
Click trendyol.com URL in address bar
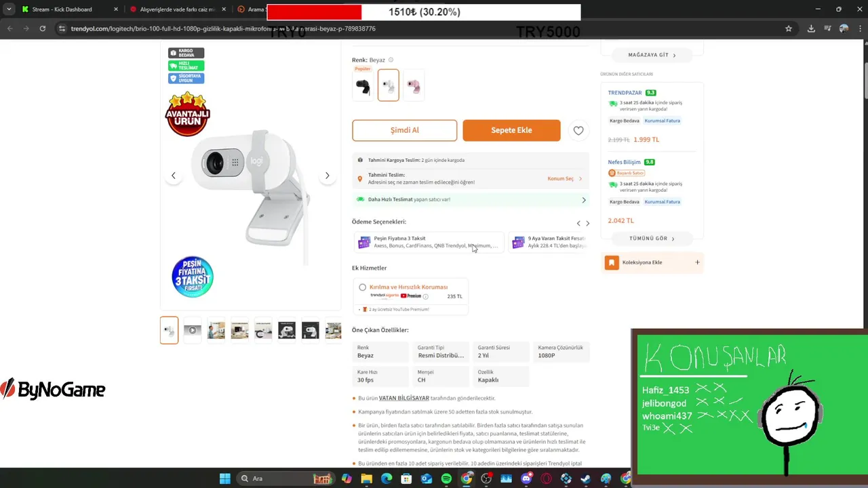coord(223,29)
